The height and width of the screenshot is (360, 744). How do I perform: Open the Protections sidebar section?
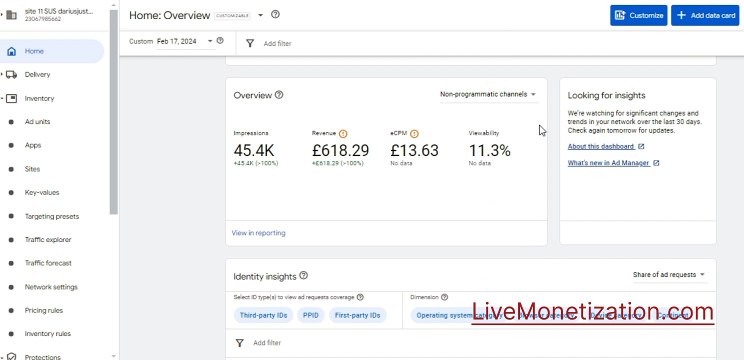(43, 357)
